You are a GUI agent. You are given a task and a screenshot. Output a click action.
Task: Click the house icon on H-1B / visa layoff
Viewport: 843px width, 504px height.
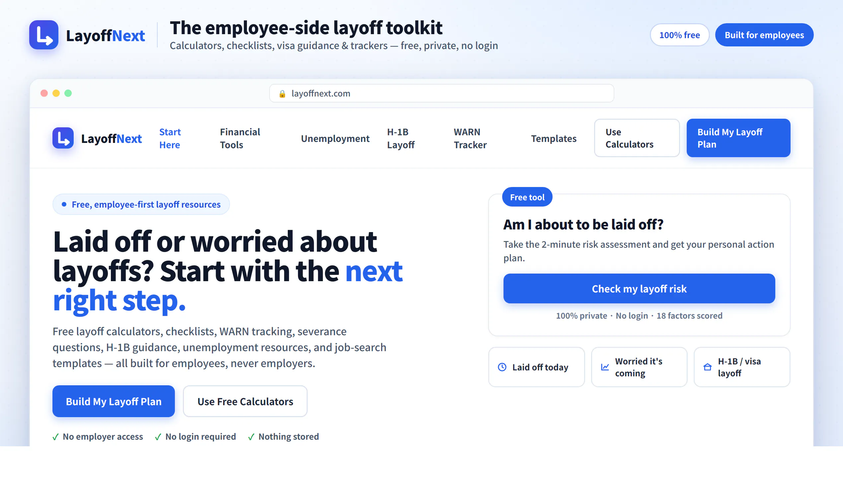707,367
